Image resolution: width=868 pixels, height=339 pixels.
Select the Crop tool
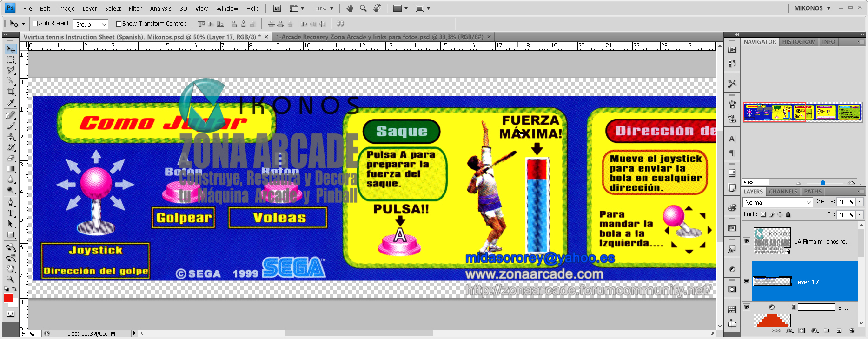(x=11, y=92)
